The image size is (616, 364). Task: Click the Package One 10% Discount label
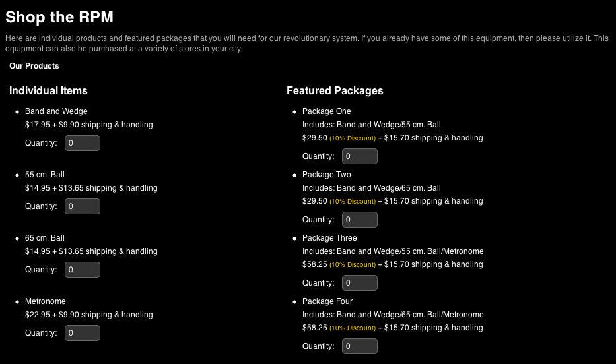353,138
